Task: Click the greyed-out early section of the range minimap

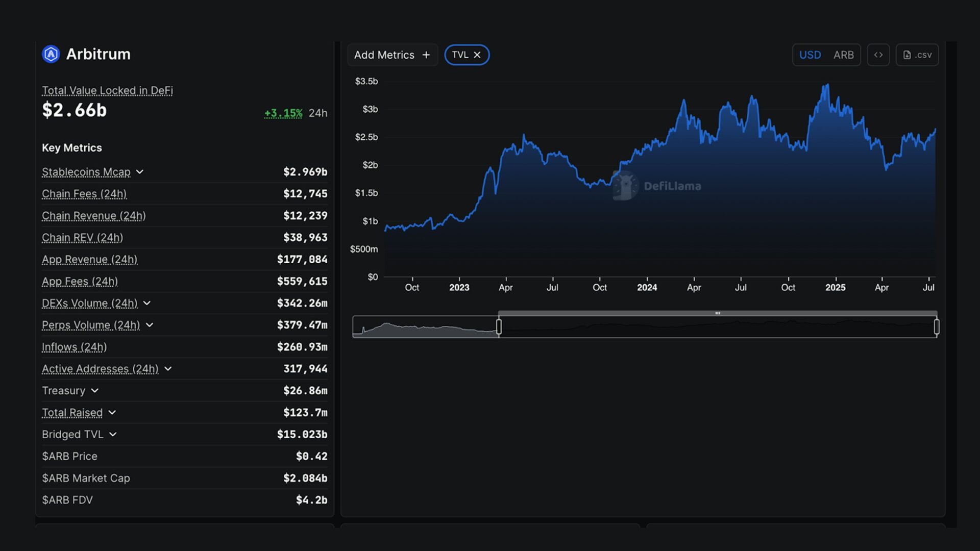Action: (x=425, y=327)
